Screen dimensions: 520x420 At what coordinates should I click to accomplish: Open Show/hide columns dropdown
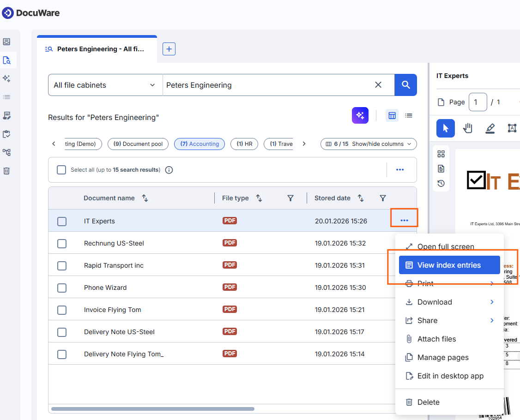[369, 144]
